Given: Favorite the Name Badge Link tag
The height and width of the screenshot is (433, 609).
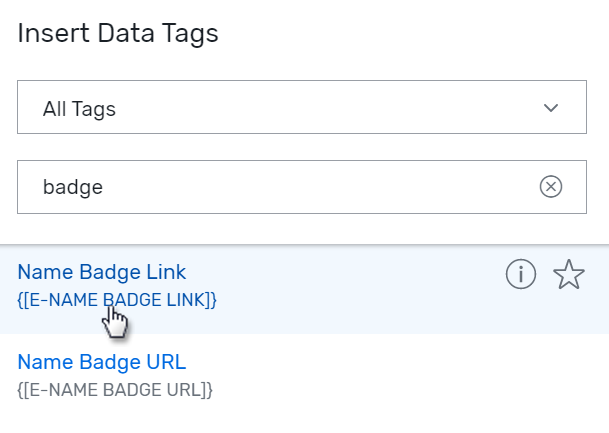Looking at the screenshot, I should click(x=568, y=274).
